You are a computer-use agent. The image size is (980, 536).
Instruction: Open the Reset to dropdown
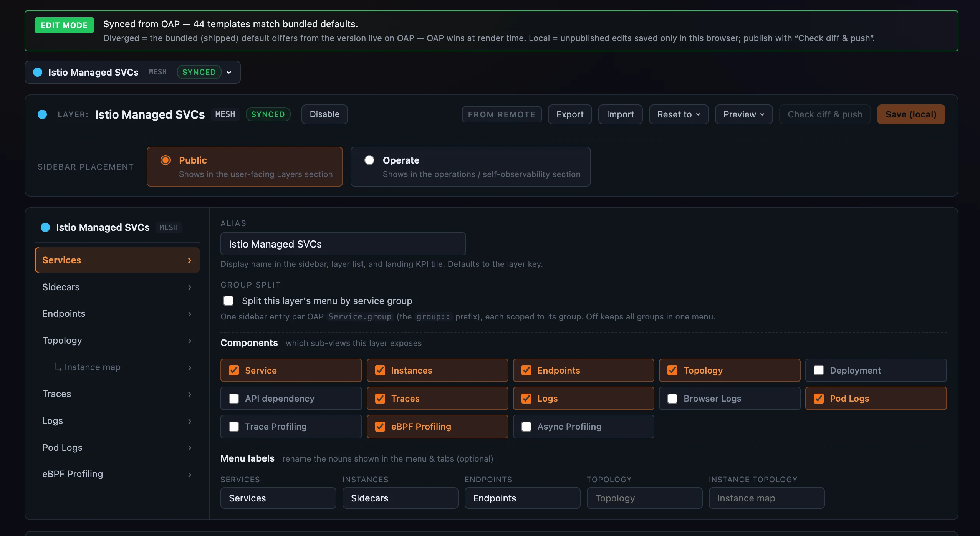point(679,114)
